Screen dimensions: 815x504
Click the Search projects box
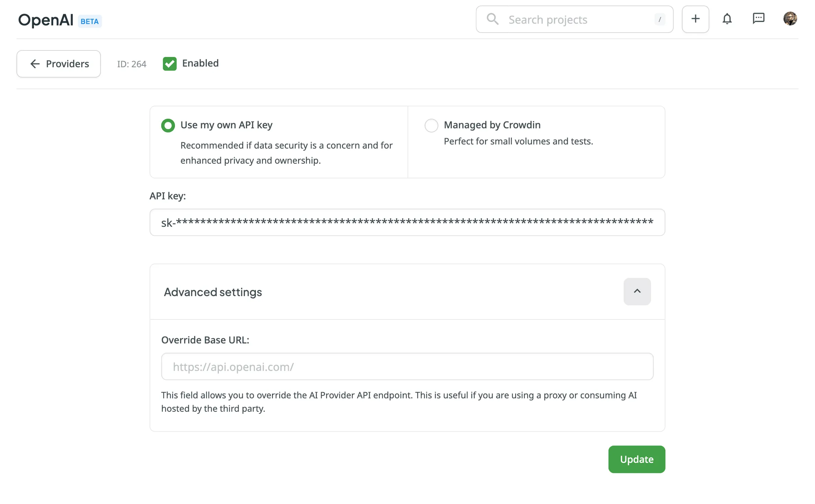click(x=573, y=19)
